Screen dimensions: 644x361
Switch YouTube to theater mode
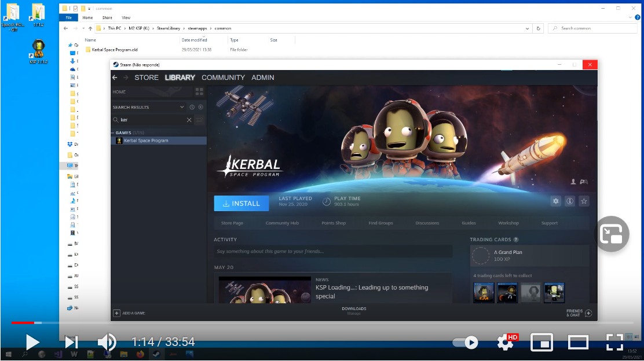(x=578, y=342)
